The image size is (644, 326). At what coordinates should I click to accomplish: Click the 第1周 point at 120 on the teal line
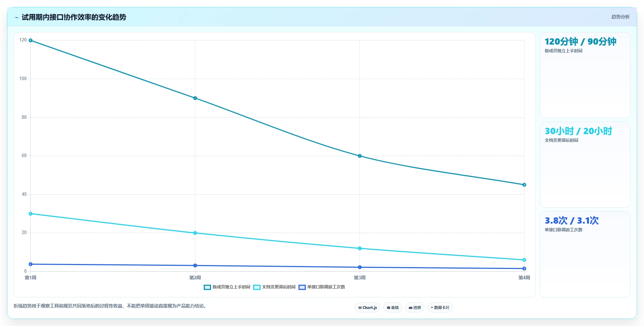[x=31, y=40]
